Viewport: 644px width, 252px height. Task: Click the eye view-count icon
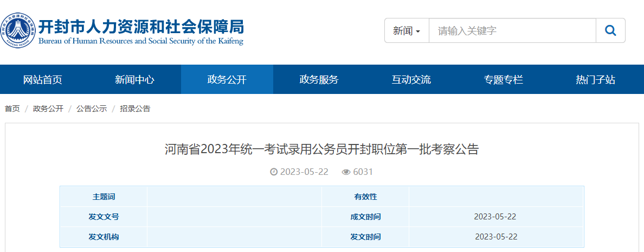(x=346, y=172)
